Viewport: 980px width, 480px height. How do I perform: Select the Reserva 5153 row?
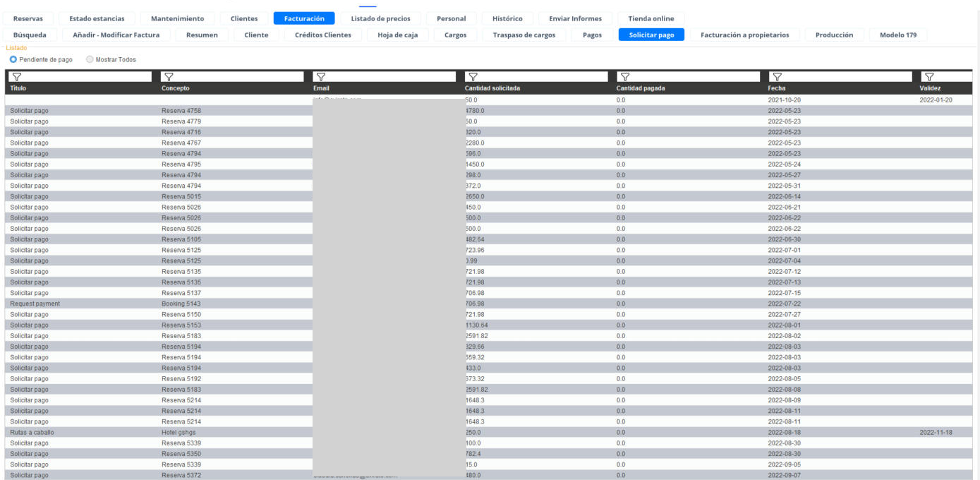tap(489, 325)
